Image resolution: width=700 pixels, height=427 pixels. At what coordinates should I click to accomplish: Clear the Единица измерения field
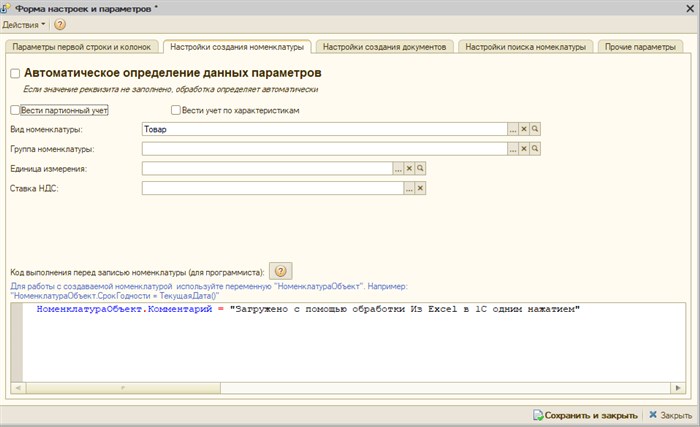(409, 168)
